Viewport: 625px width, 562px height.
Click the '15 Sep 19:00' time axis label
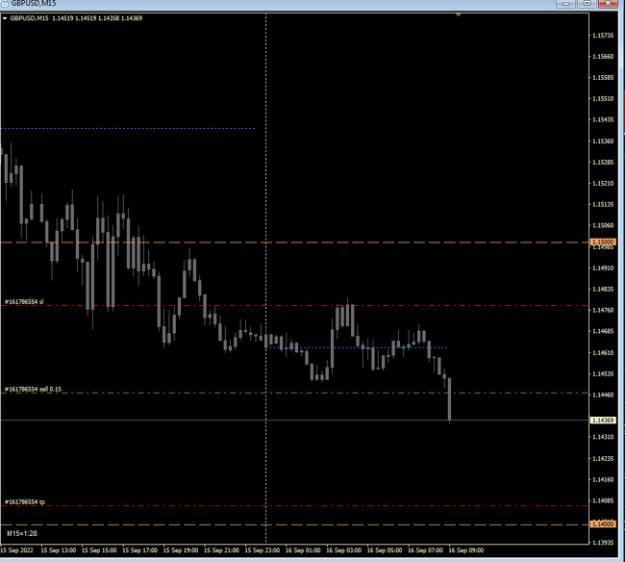181,550
